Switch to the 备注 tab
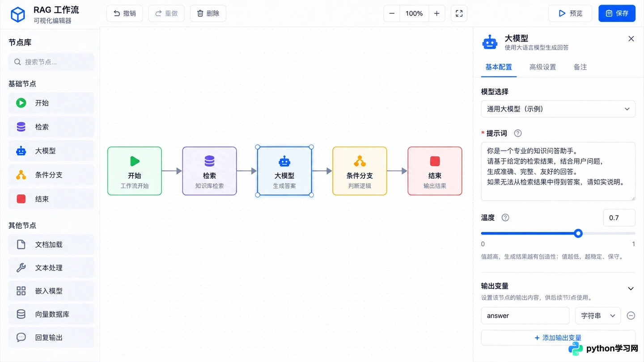This screenshot has height=362, width=644. pyautogui.click(x=580, y=67)
